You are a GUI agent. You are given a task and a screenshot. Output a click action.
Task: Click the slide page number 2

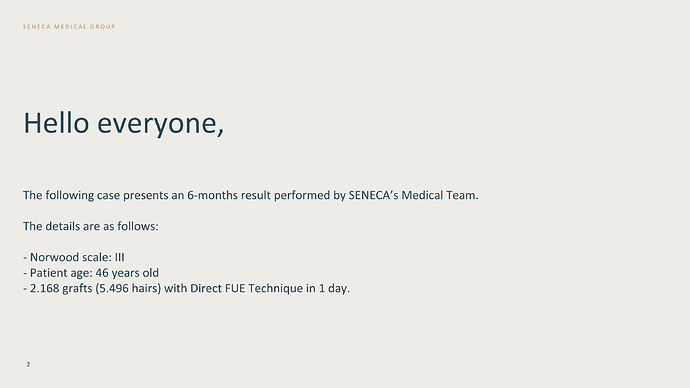pyautogui.click(x=28, y=364)
